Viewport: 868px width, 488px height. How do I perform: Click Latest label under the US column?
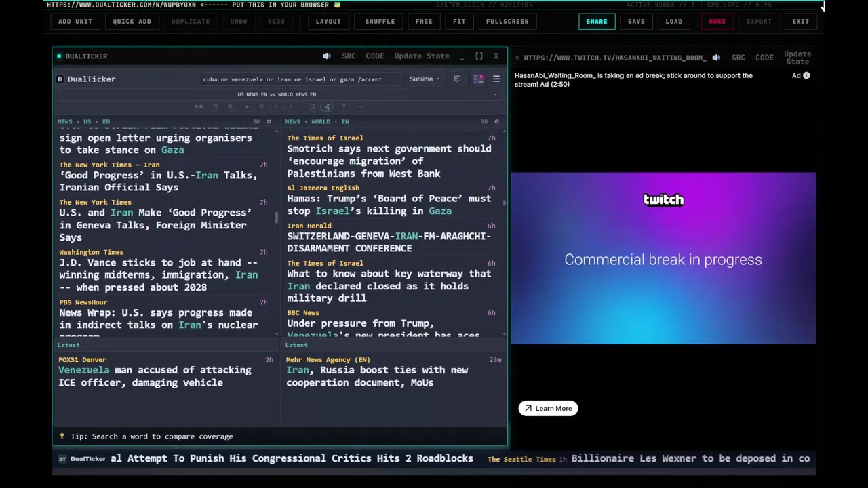[x=68, y=345]
